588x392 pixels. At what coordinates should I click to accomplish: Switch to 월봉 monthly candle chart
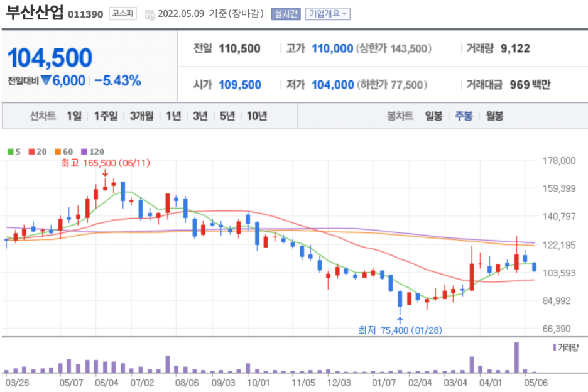coord(494,116)
